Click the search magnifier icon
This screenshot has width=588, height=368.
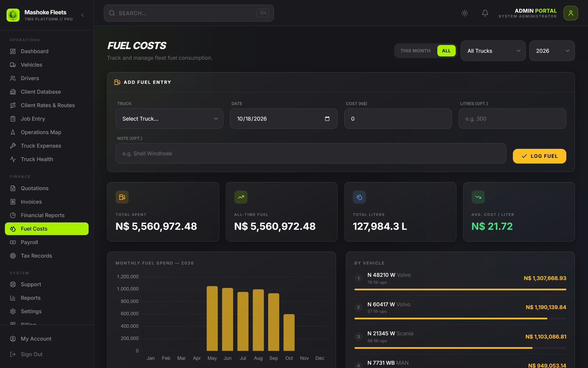pyautogui.click(x=112, y=13)
